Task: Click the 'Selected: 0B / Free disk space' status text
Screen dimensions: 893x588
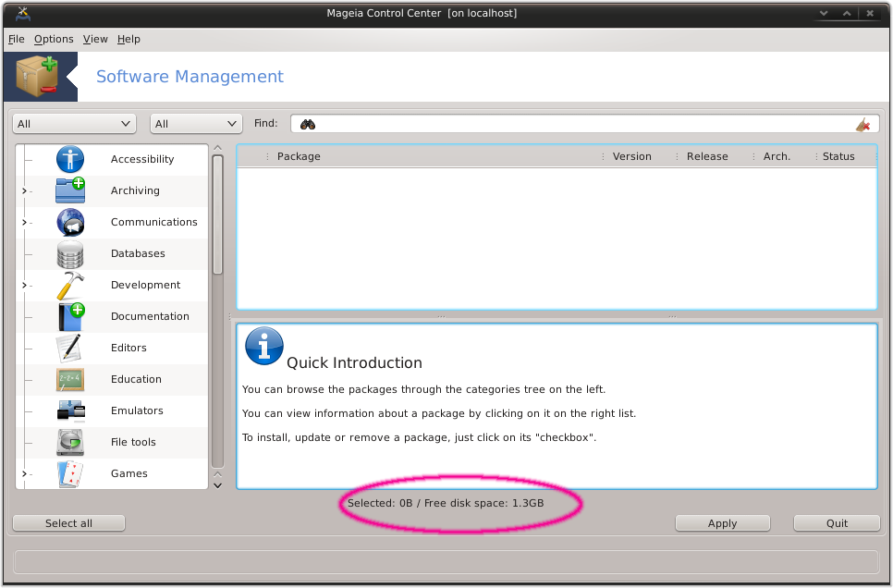Action: click(x=446, y=503)
